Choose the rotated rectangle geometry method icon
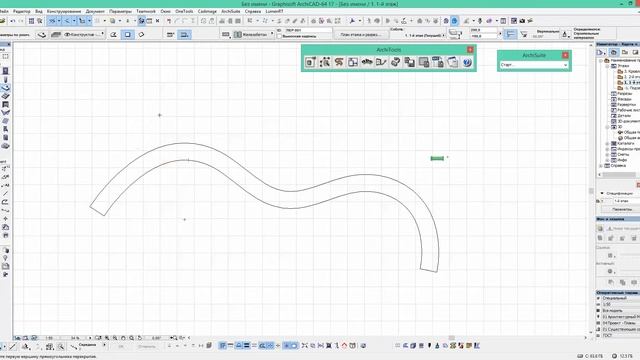This screenshot has height=360, width=640. click(141, 35)
